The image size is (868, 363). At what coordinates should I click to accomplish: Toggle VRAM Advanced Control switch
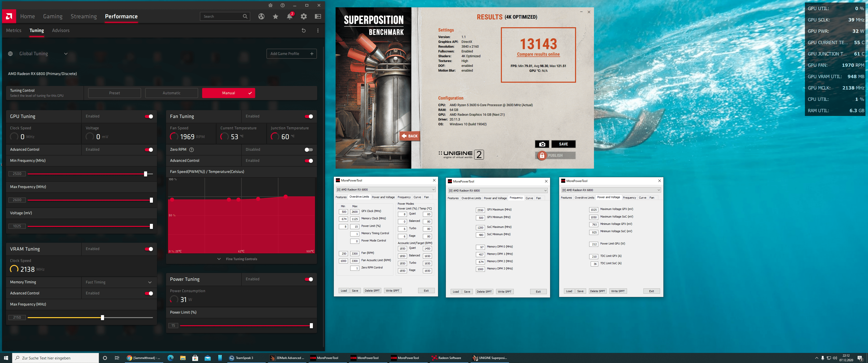tap(149, 293)
